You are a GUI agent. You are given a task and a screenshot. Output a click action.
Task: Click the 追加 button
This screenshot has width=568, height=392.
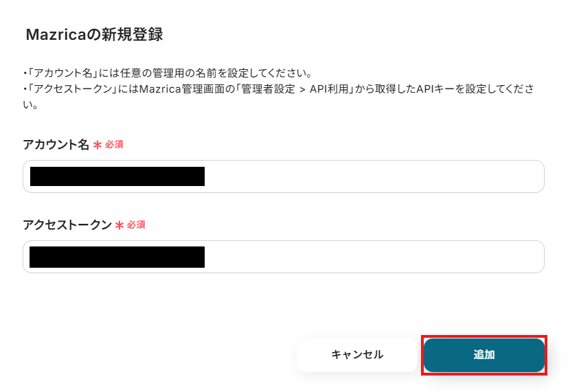pos(484,355)
